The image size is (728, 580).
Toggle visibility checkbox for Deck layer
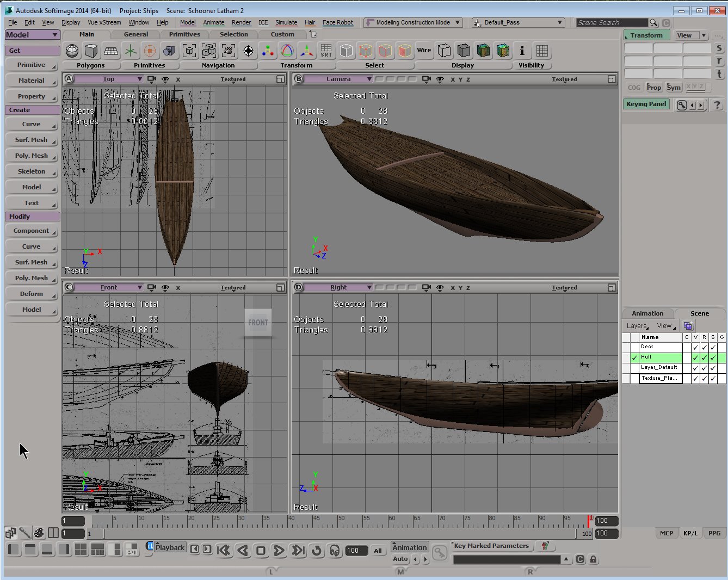tap(695, 347)
